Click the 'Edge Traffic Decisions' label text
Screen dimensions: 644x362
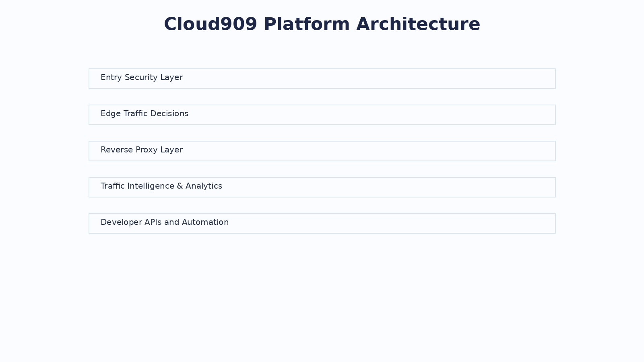point(144,114)
